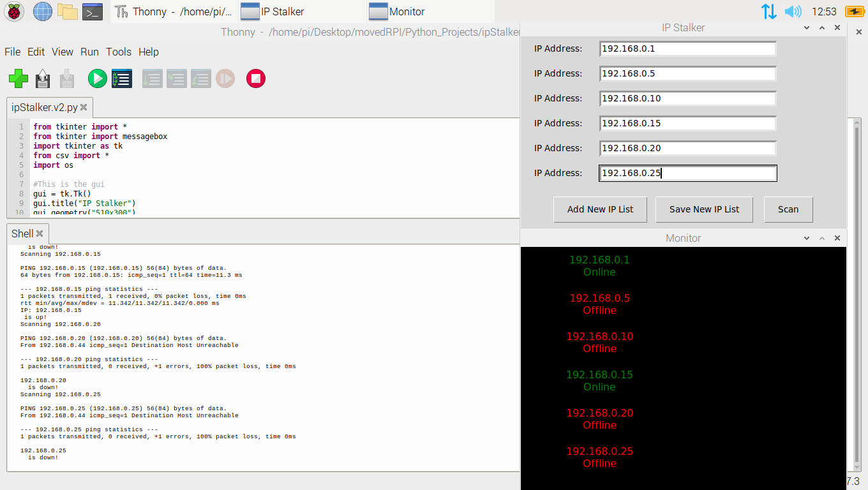Click the 192.168.0.25 IP address field
This screenshot has height=490, width=868.
pyautogui.click(x=687, y=173)
